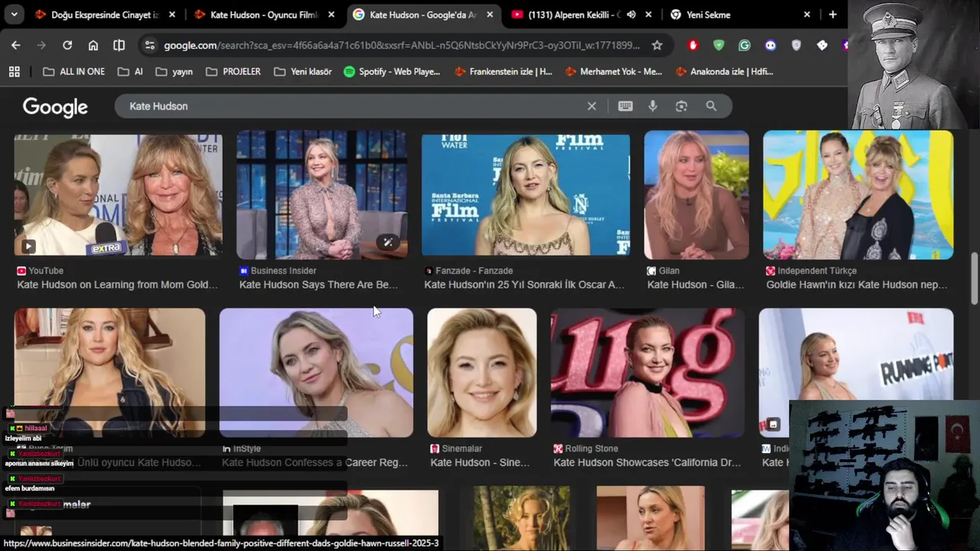Open 'Kate Hudson on Learning from Mom' link
The height and width of the screenshot is (551, 980).
tap(117, 285)
